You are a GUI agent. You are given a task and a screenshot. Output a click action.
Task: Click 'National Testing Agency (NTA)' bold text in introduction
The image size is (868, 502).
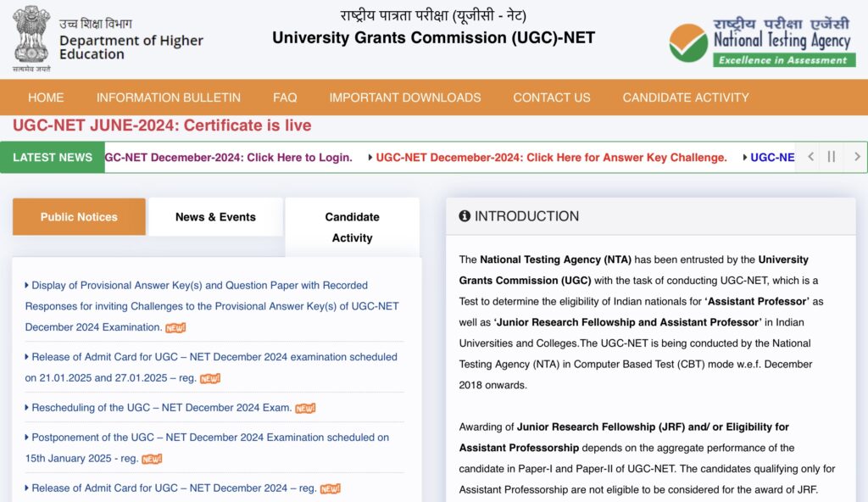555,259
